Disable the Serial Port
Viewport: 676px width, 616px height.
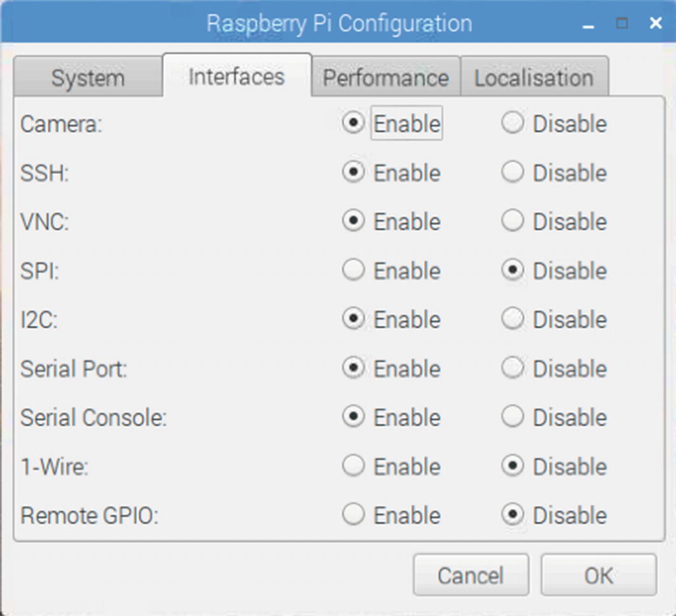(x=513, y=368)
